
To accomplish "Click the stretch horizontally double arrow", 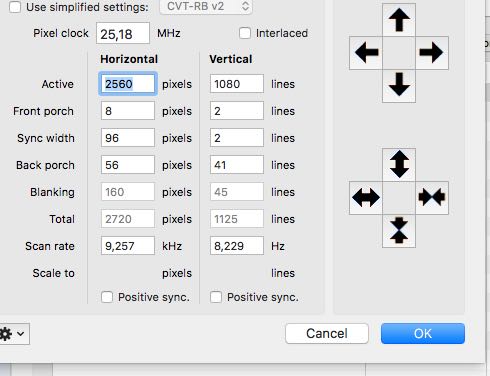I will click(x=366, y=198).
